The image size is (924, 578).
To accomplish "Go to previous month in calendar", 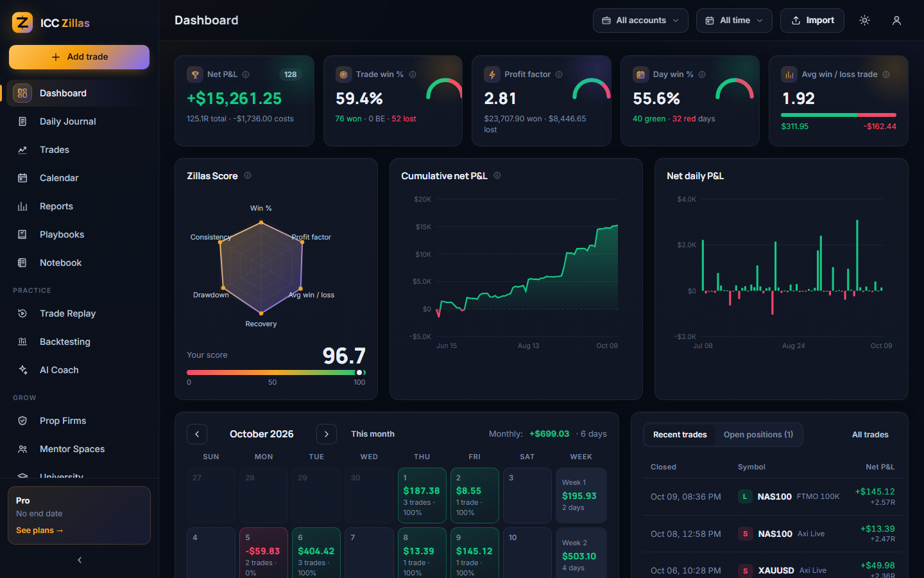I will tap(197, 434).
